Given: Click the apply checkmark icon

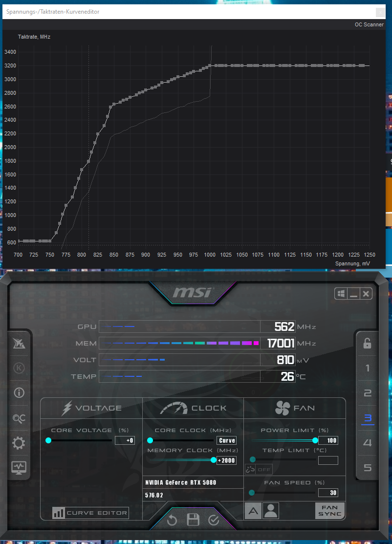Looking at the screenshot, I should pyautogui.click(x=214, y=520).
